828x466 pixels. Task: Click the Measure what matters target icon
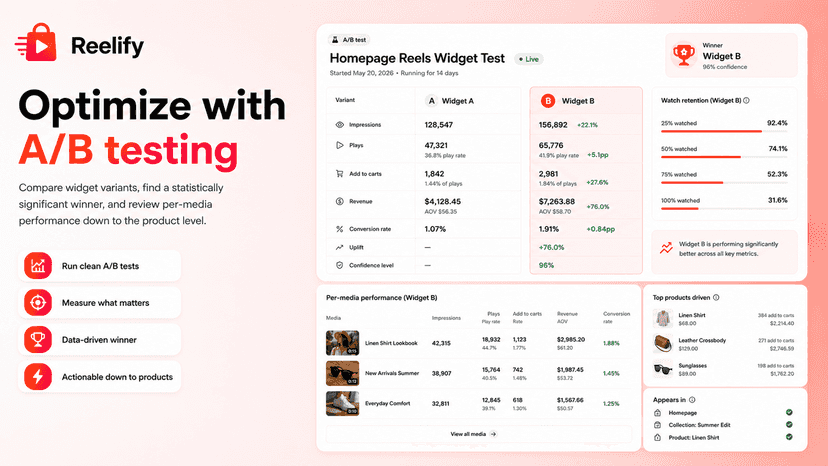pos(38,303)
